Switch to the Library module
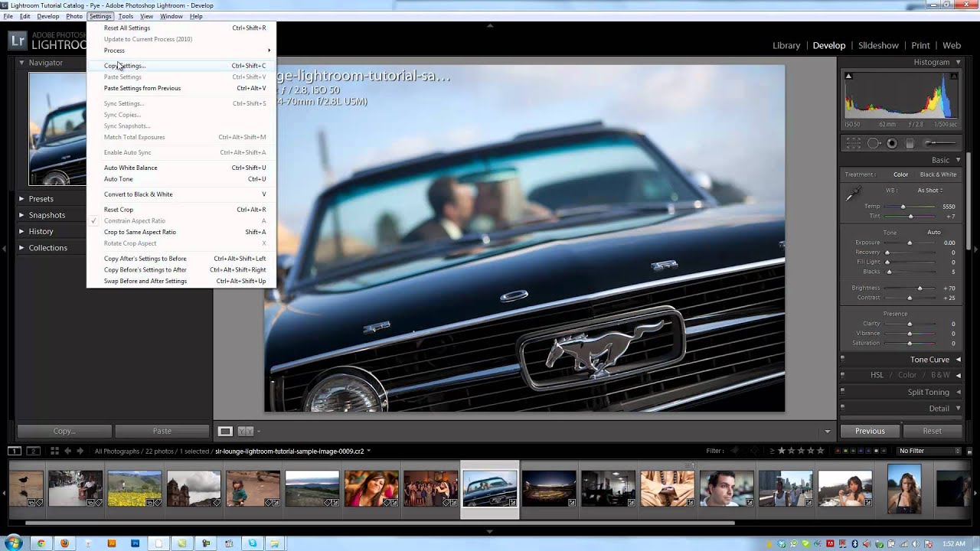Viewport: 980px width, 551px height. 786,45
